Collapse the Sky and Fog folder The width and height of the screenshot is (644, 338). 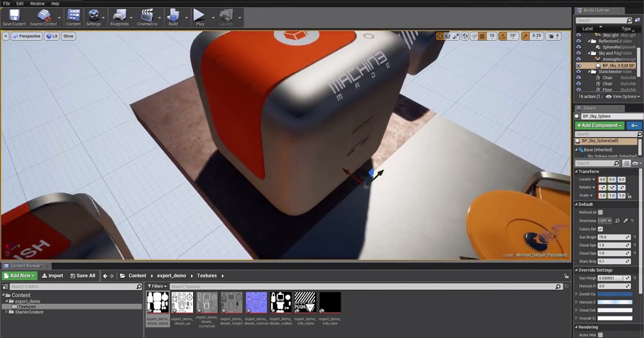589,53
